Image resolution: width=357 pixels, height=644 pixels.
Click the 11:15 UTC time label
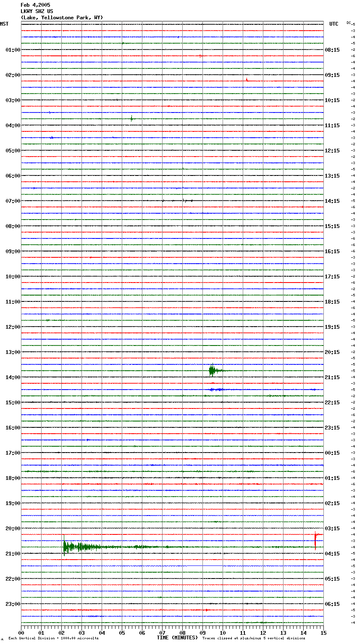click(332, 126)
